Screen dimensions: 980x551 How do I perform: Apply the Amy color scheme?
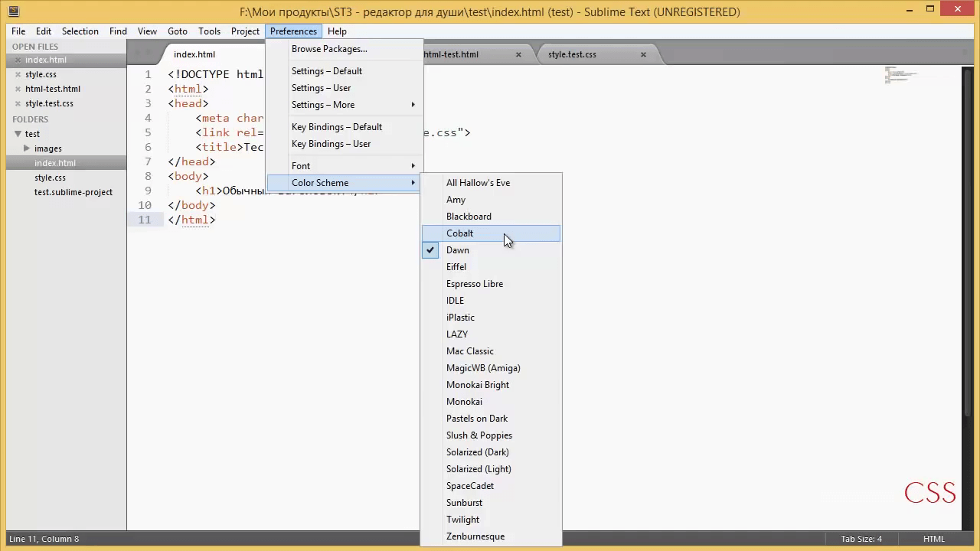pyautogui.click(x=492, y=200)
